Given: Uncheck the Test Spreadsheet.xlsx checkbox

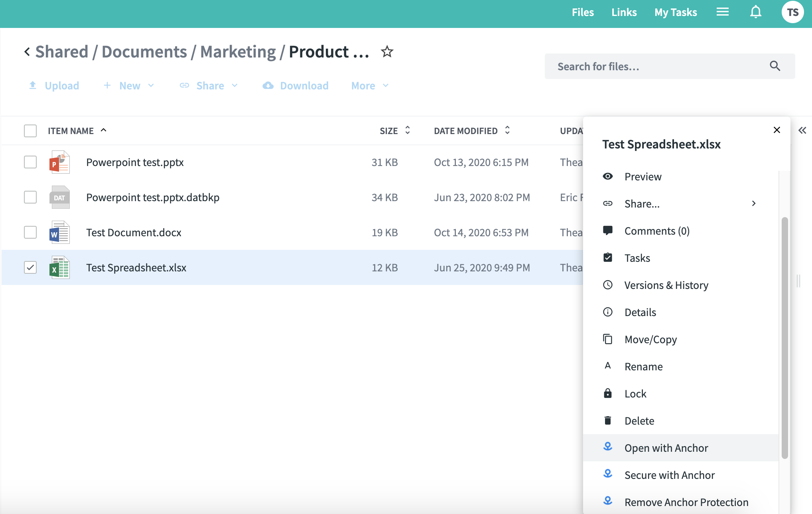Looking at the screenshot, I should (x=30, y=267).
